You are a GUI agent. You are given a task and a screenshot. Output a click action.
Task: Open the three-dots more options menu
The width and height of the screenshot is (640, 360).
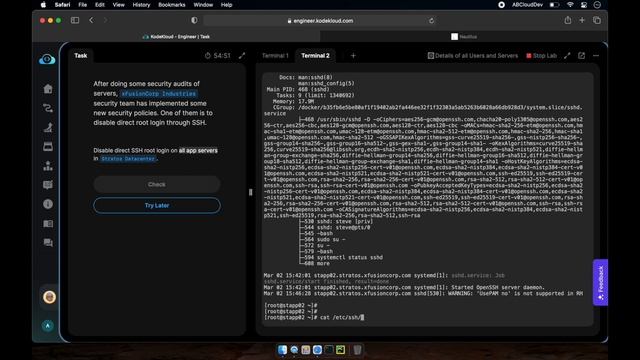tap(596, 56)
